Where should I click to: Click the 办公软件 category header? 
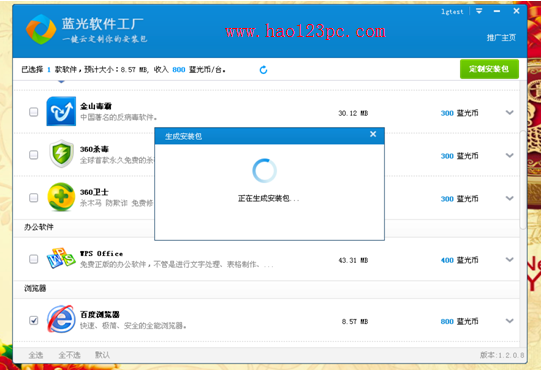pyautogui.click(x=39, y=227)
